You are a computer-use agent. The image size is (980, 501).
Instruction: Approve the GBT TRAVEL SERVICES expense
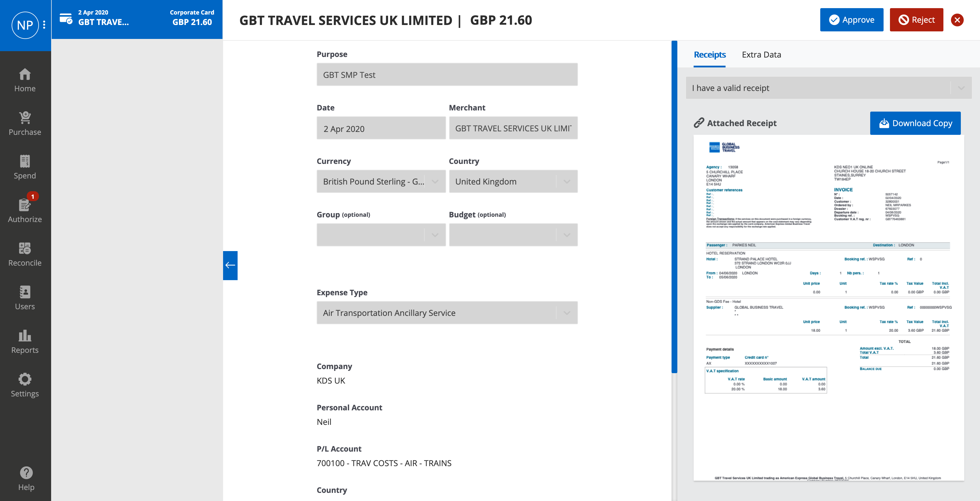(851, 19)
